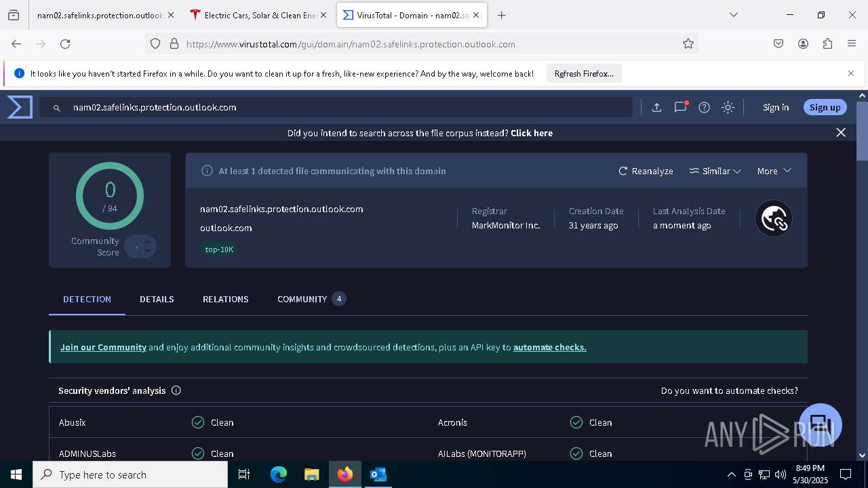
Task: Open Task View from the taskbar
Action: [x=244, y=474]
